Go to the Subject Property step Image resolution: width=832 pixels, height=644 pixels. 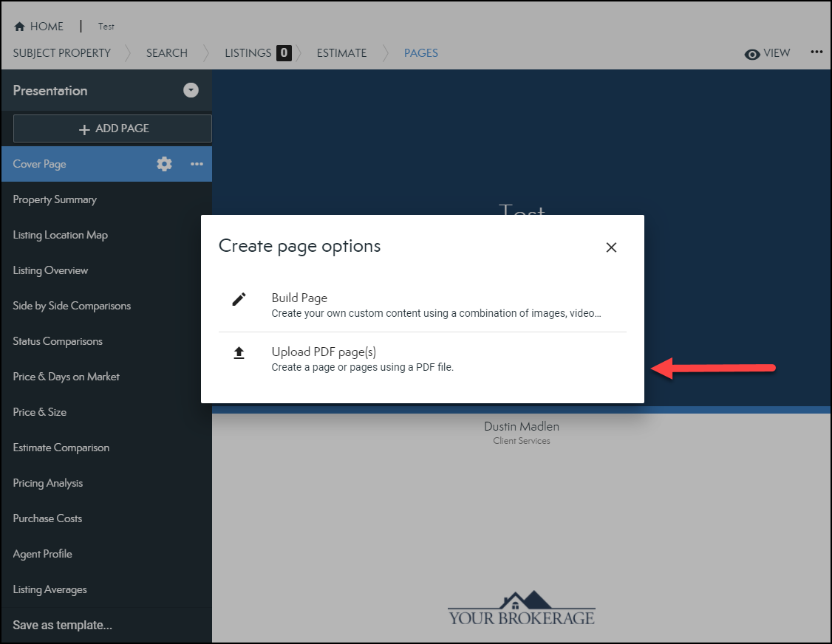[x=62, y=53]
